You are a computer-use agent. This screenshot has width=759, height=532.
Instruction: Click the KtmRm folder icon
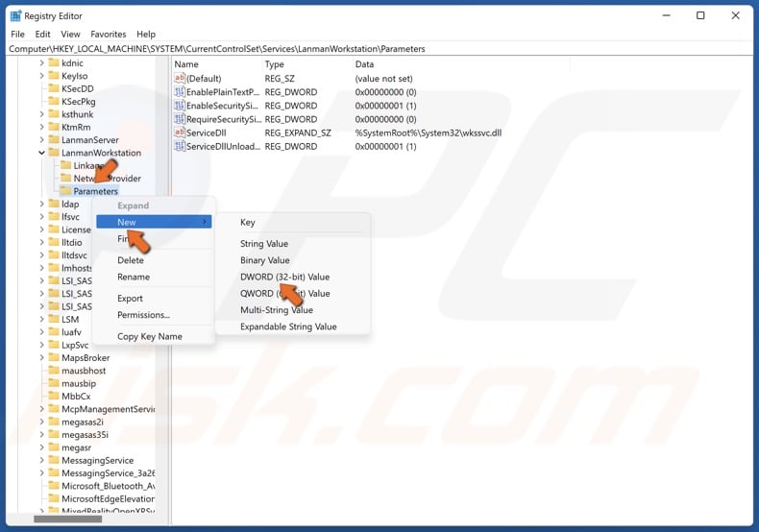coord(54,127)
